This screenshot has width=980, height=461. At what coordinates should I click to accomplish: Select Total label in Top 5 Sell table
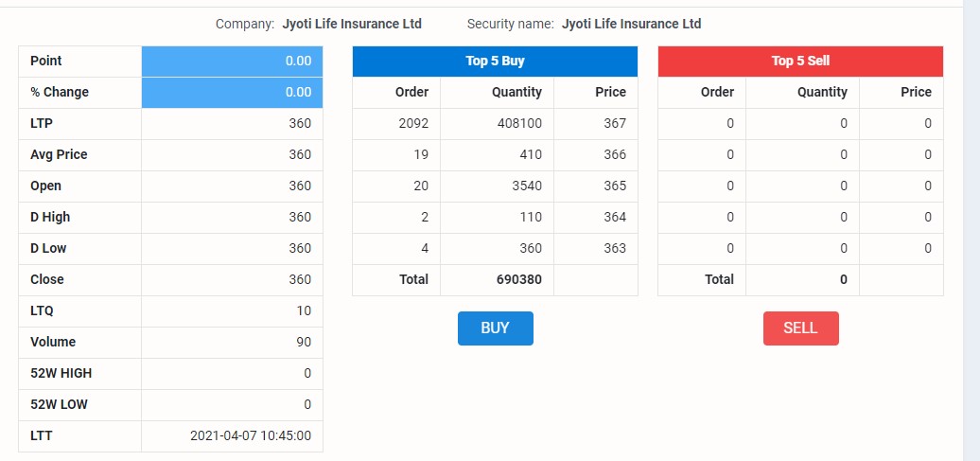pos(719,279)
